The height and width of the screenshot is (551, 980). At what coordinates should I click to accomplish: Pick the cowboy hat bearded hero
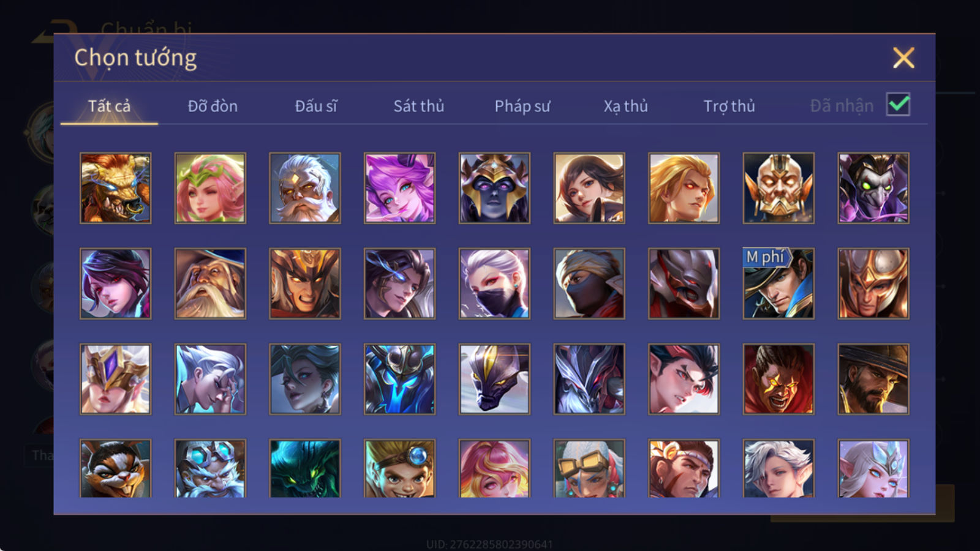tap(873, 379)
